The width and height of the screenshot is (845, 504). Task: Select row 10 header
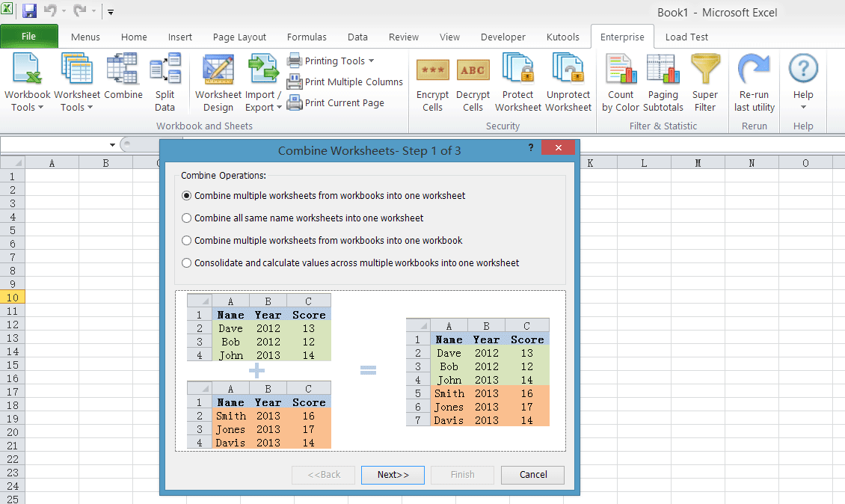[x=13, y=298]
